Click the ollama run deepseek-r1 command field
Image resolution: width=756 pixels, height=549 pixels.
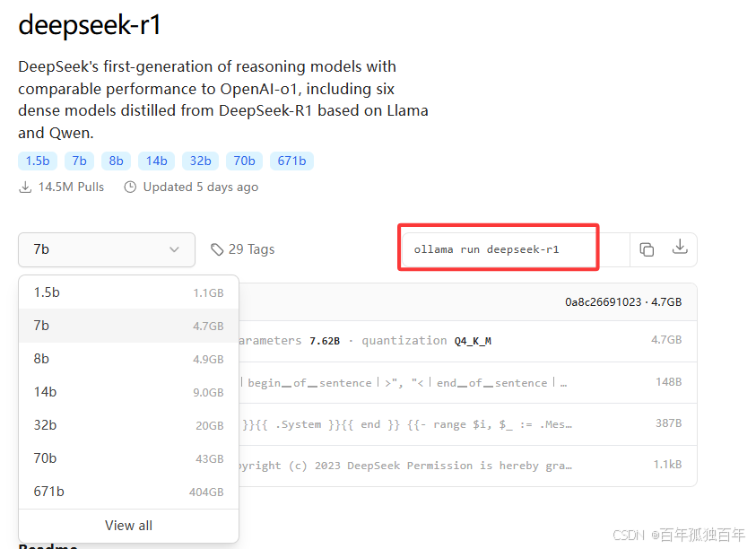pos(516,249)
